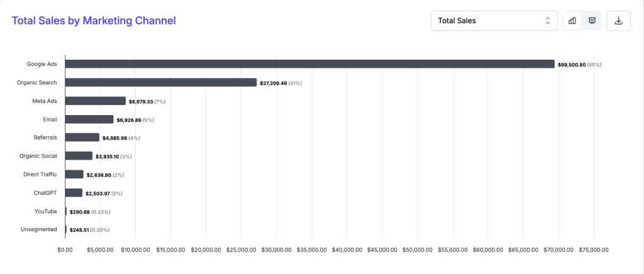Download the chart using download icon
This screenshot has height=274, width=644.
coord(618,21)
